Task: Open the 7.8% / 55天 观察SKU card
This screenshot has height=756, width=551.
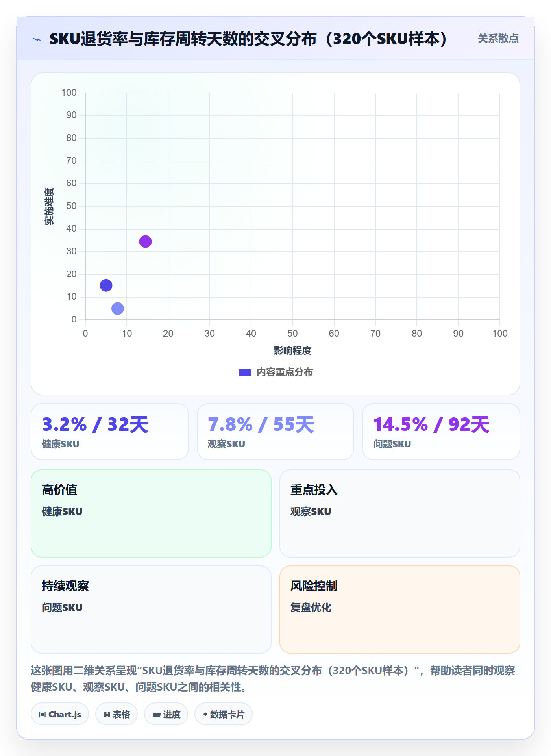Action: [x=275, y=431]
